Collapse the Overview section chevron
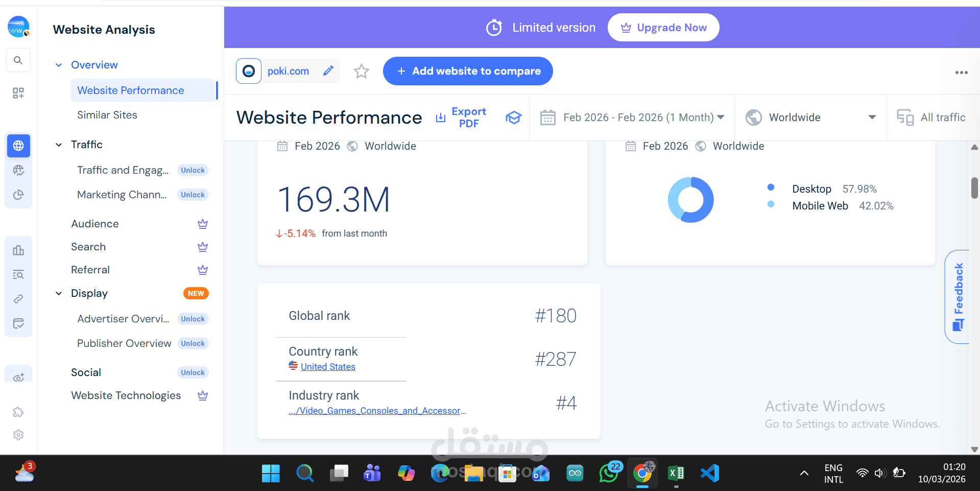This screenshot has width=980, height=491. (59, 65)
